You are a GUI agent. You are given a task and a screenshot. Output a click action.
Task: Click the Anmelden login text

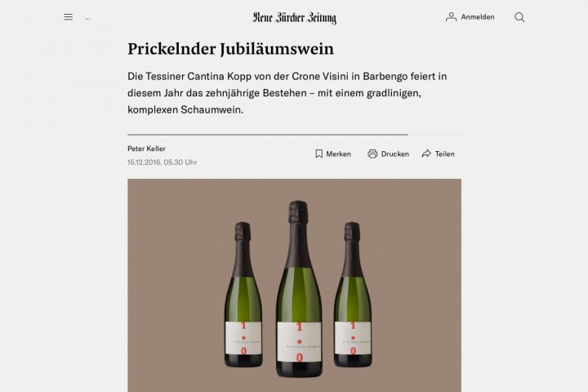point(478,17)
